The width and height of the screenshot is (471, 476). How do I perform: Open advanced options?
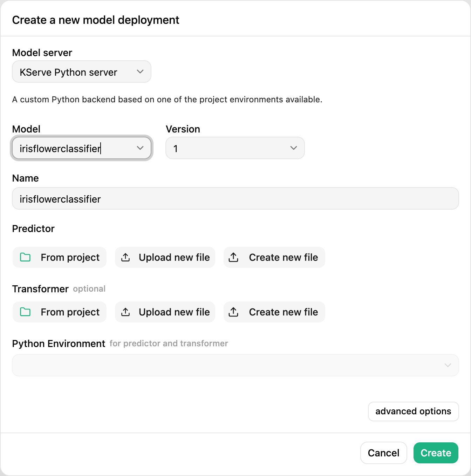(413, 411)
